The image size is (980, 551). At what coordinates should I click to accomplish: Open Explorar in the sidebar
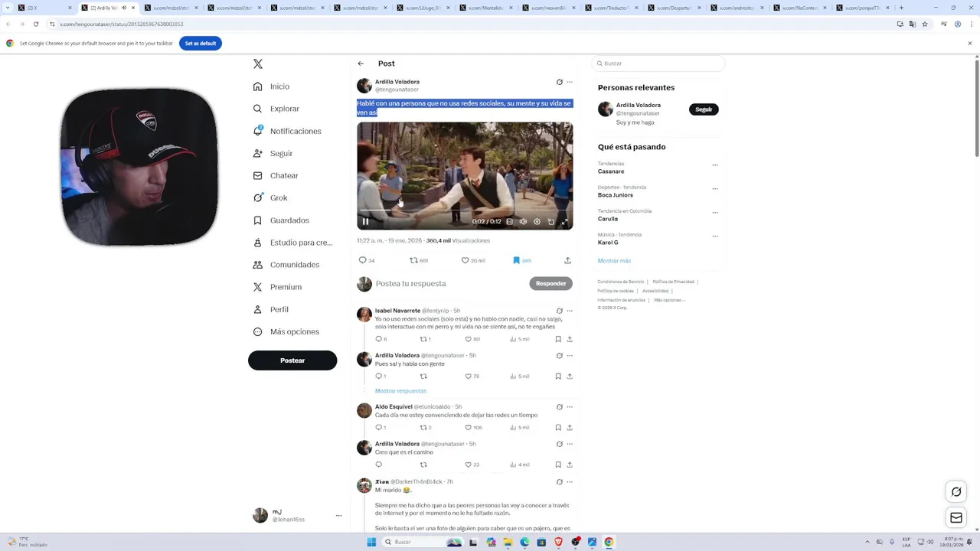click(x=276, y=109)
